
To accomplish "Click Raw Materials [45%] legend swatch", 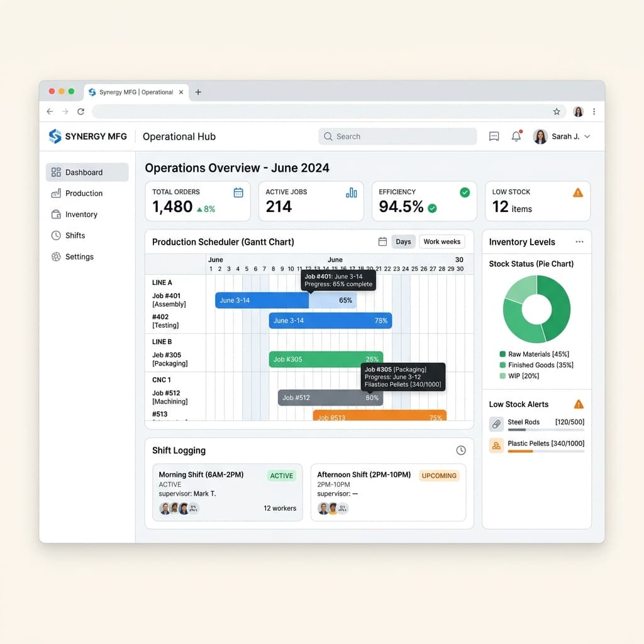I will (x=502, y=354).
